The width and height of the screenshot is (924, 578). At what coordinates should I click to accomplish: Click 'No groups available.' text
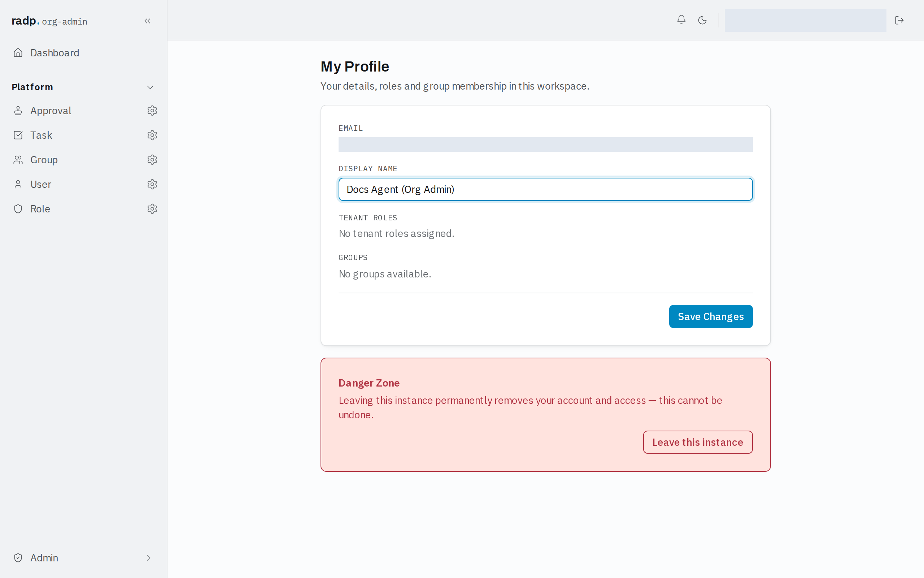[385, 274]
